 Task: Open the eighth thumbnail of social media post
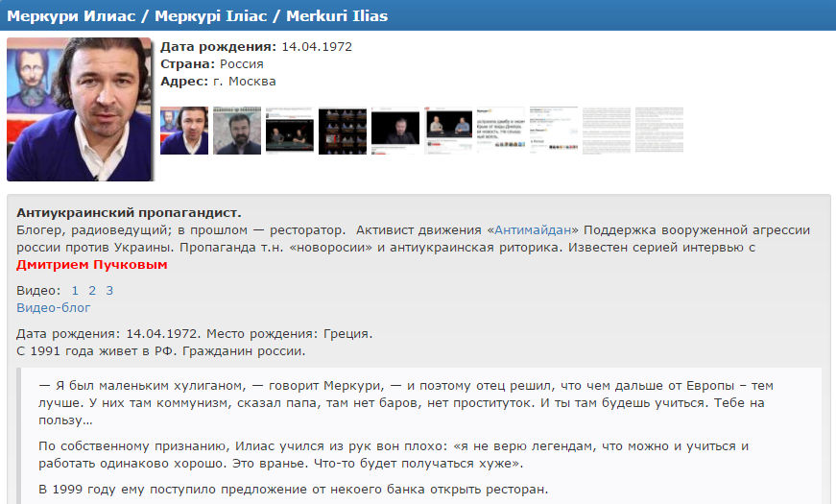554,131
